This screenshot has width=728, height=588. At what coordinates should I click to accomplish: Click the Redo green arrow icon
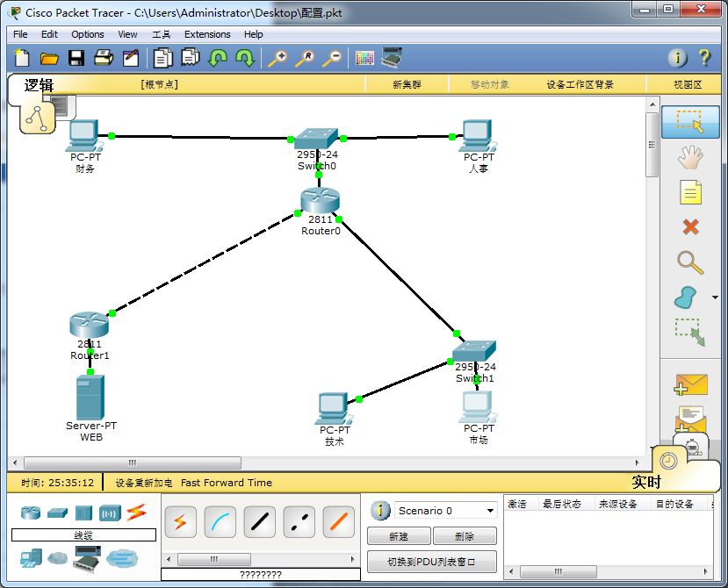pyautogui.click(x=245, y=58)
